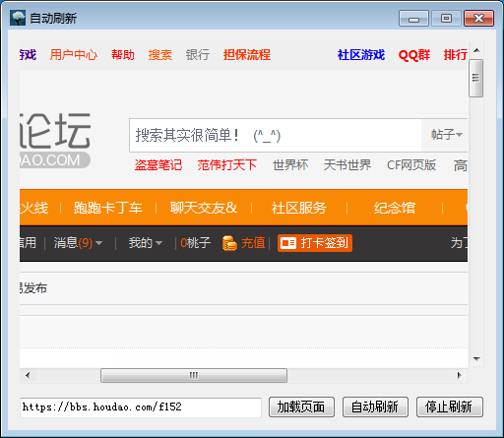Click the 搜索 top navigation link
Screen dimensions: 504x438
(x=160, y=55)
